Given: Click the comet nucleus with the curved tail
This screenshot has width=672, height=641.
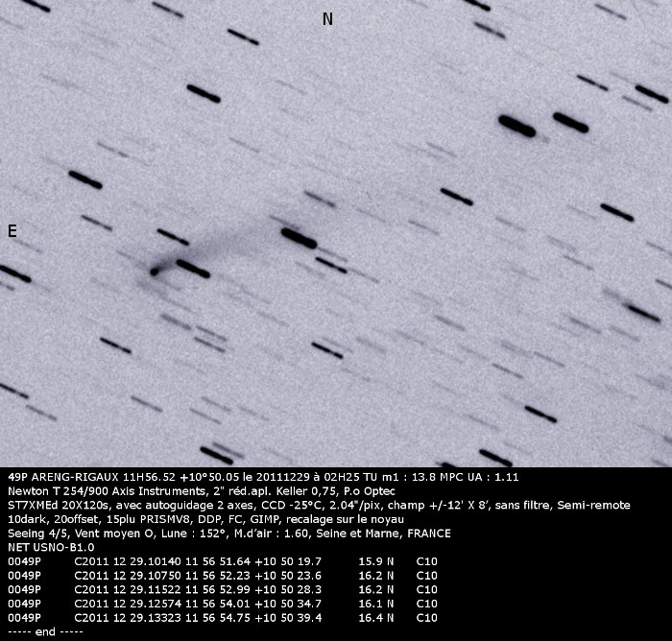Looking at the screenshot, I should coord(155,272).
